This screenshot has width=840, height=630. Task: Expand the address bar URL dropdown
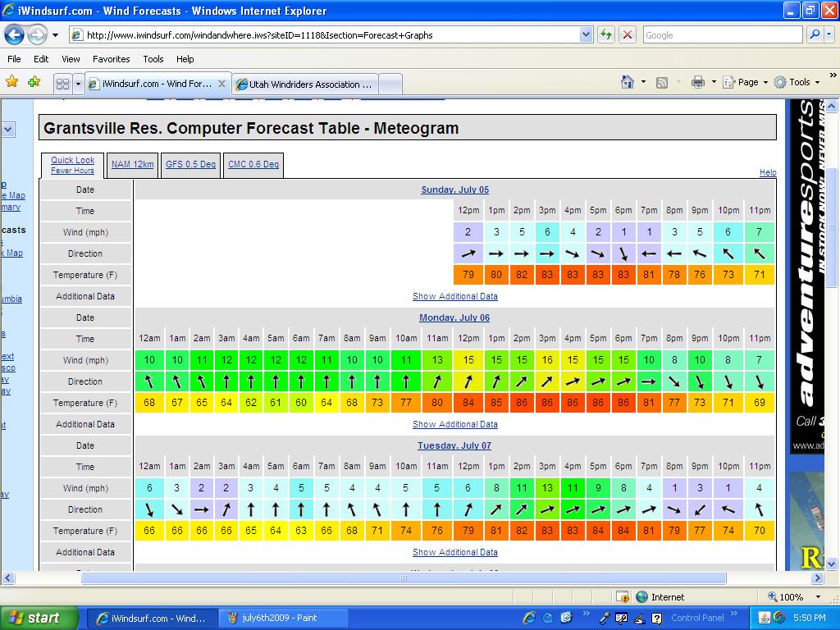(586, 34)
